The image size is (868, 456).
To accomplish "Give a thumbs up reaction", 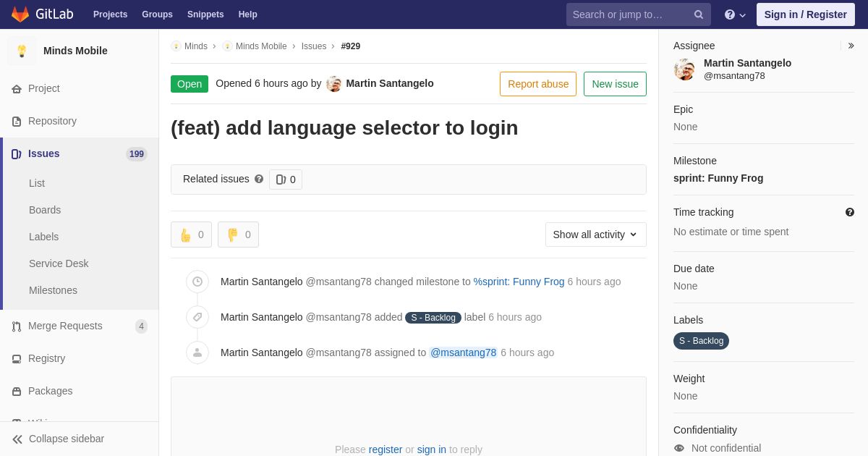I will click(192, 235).
